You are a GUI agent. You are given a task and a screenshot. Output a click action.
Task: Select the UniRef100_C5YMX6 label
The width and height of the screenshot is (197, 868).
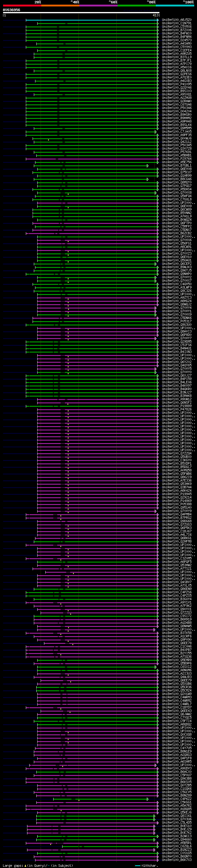(x=176, y=26)
